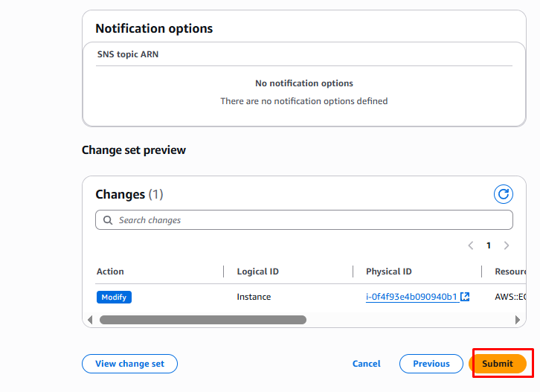540x392 pixels.
Task: Click left arrow of horizontal scrollbar
Action: pyautogui.click(x=91, y=320)
